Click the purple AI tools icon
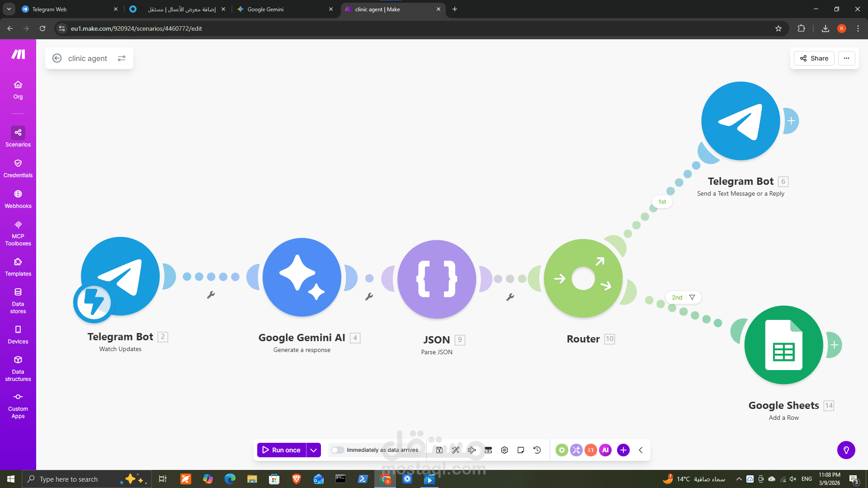Screen dimensions: 868x488 [605, 450]
